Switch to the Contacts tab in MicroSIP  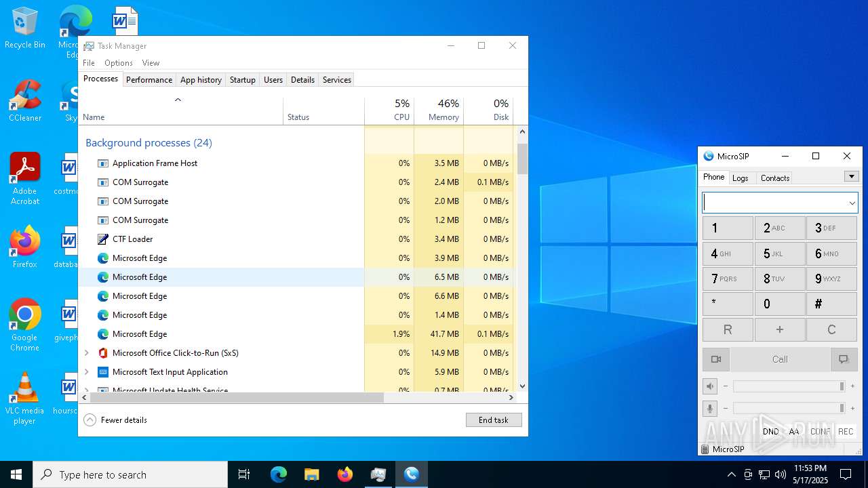pos(775,178)
